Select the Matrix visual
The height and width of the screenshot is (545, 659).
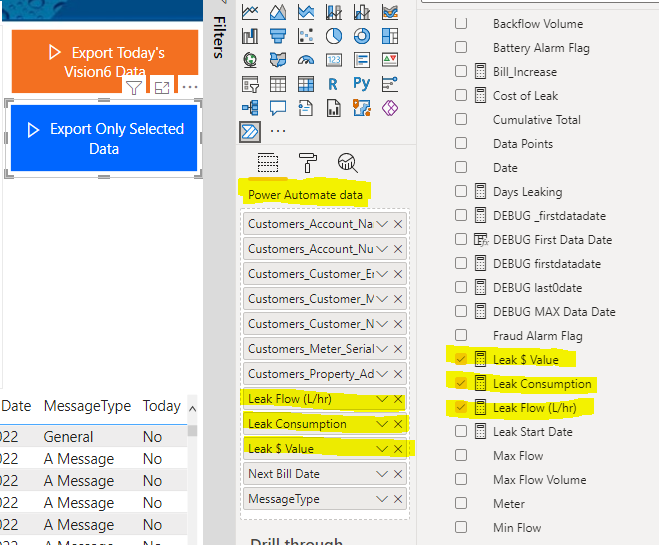point(306,84)
